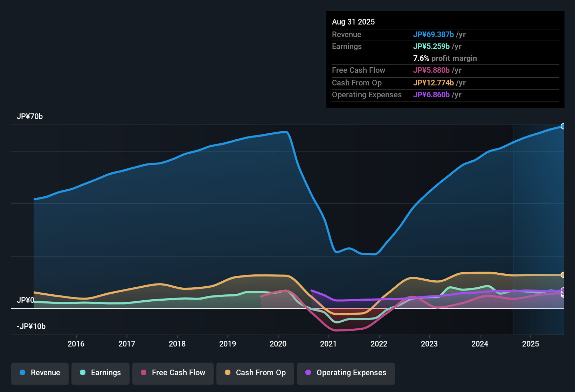
Task: Click the Cash From Op endpoint marker
Action: point(563,275)
